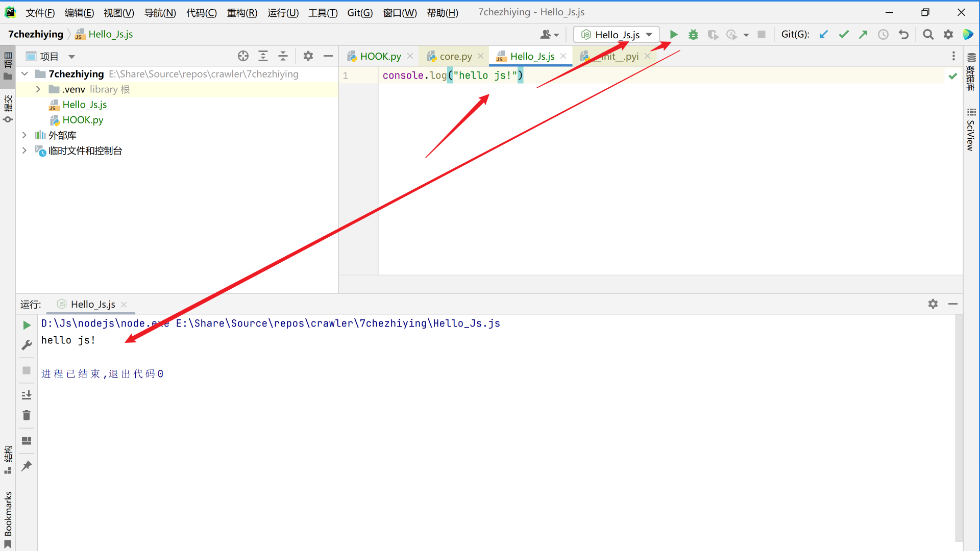This screenshot has width=980, height=551.
Task: Expand 外部库 tree node
Action: click(24, 135)
